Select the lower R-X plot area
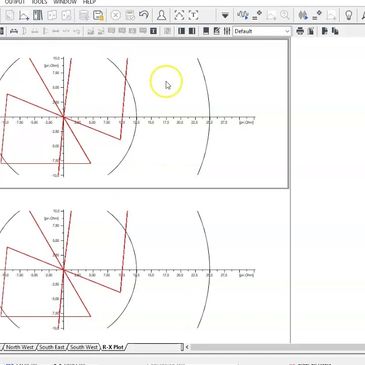 tap(143, 269)
